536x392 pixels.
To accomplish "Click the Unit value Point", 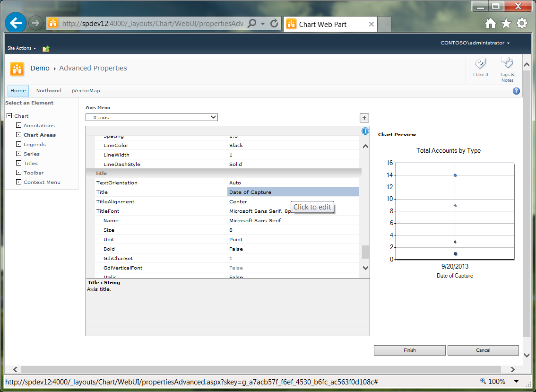I will (x=294, y=239).
